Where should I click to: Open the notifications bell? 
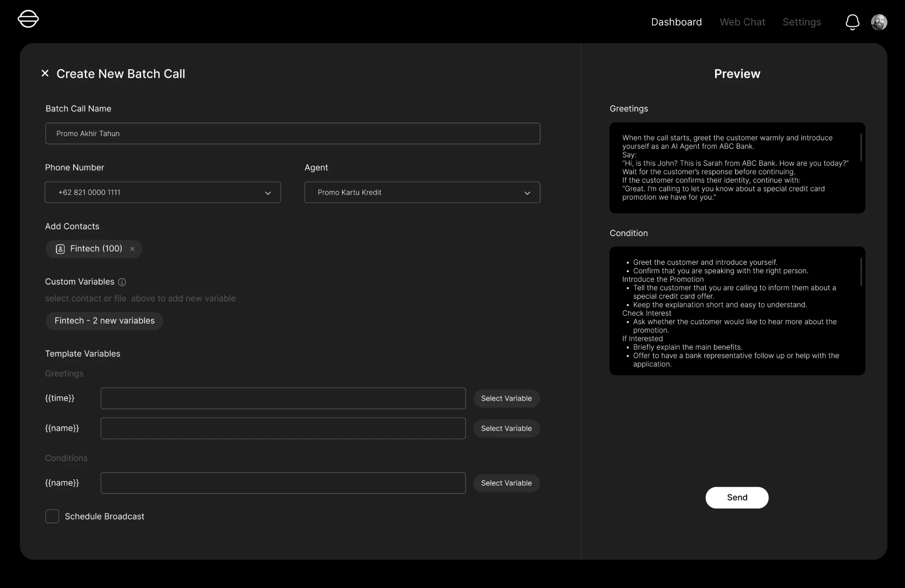tap(852, 22)
